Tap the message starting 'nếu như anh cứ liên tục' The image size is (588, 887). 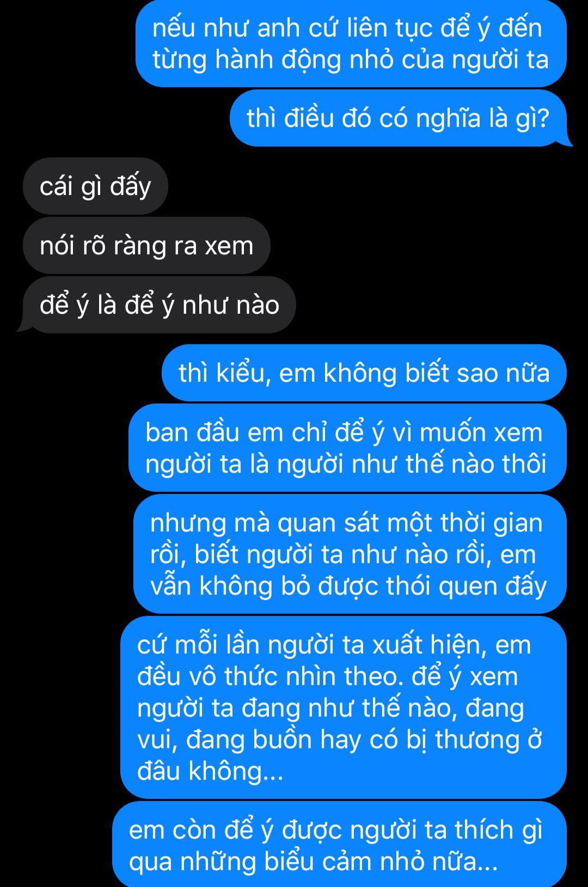click(351, 44)
